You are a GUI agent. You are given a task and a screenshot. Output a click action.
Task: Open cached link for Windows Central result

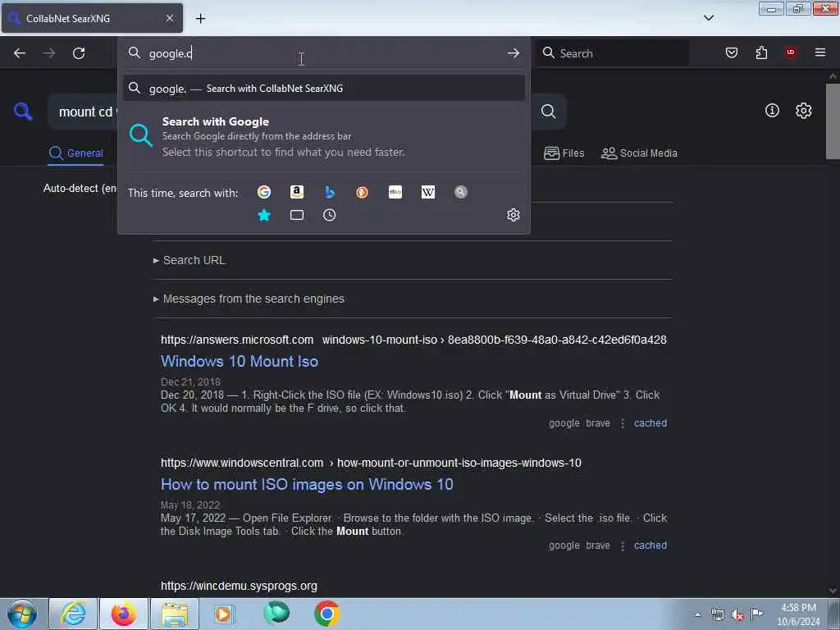pyautogui.click(x=651, y=546)
